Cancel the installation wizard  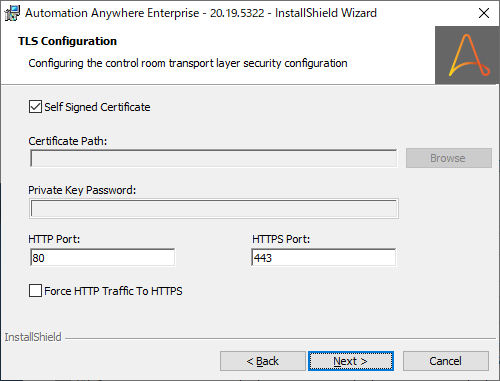(x=446, y=361)
